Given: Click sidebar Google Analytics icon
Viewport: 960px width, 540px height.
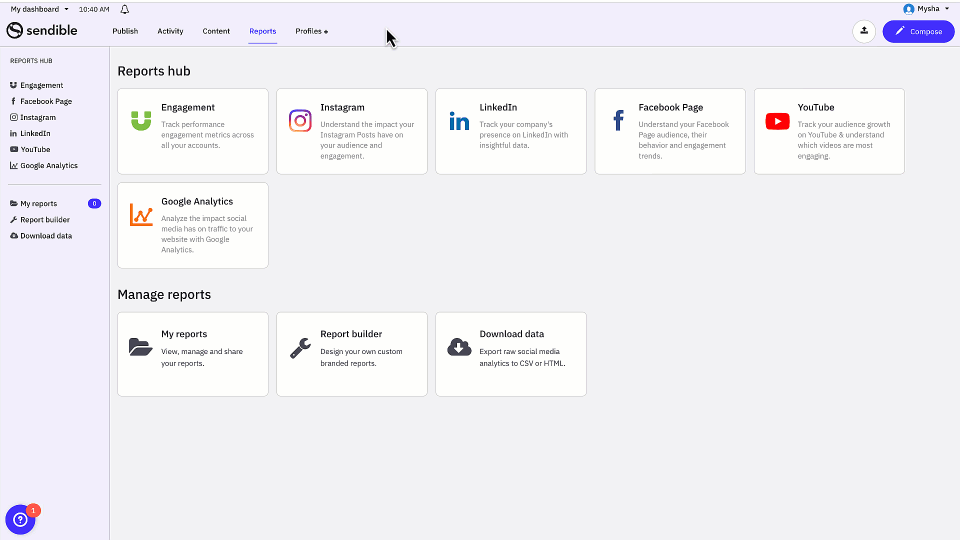Looking at the screenshot, I should pos(13,165).
